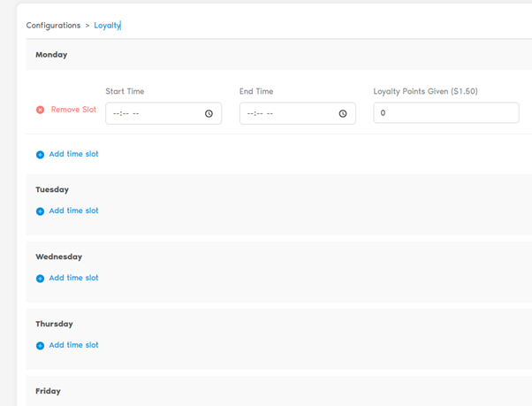The width and height of the screenshot is (532, 406).
Task: Add time slot for Thursday
Action: click(73, 345)
